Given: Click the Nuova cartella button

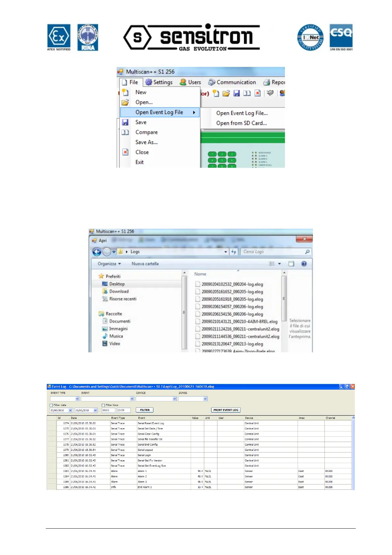Looking at the screenshot, I should 145,264.
